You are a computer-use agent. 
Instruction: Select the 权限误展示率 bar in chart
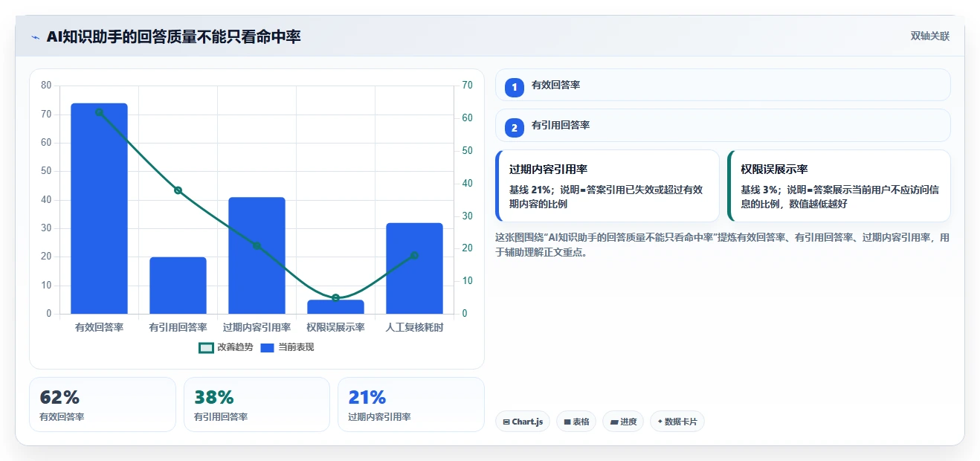tap(335, 307)
